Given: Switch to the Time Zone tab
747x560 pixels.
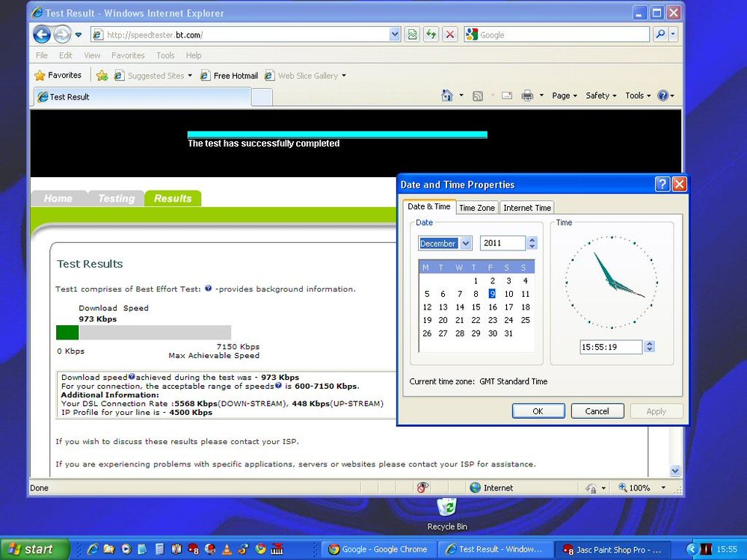Looking at the screenshot, I should click(x=477, y=208).
